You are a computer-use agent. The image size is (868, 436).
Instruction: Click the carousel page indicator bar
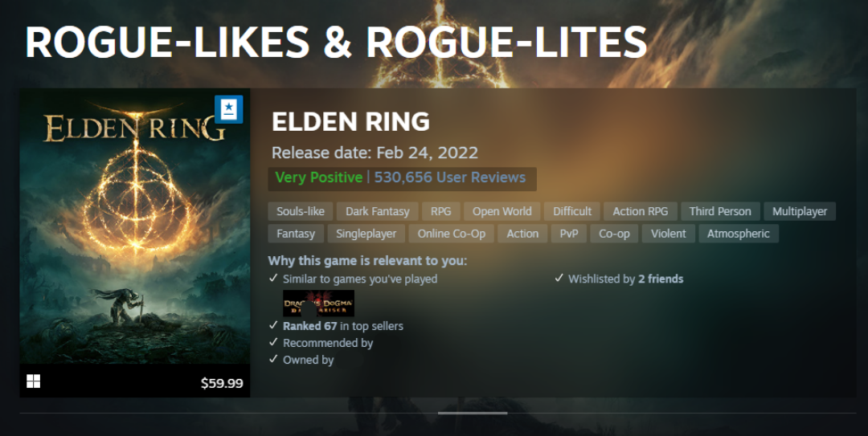[473, 413]
